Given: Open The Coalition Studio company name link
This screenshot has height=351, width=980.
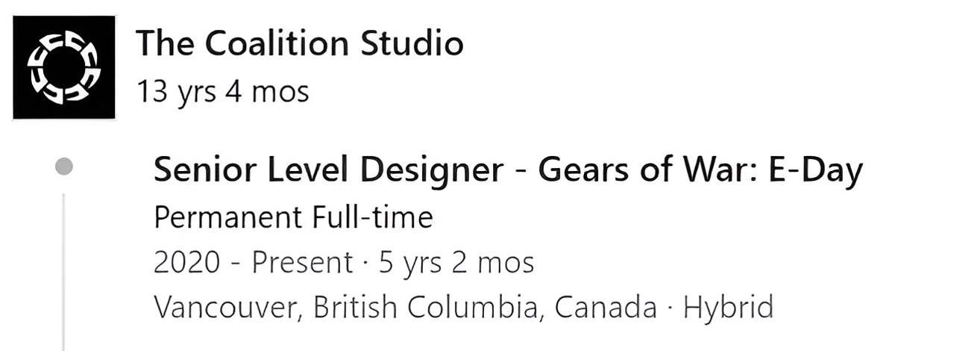Looking at the screenshot, I should point(300,43).
